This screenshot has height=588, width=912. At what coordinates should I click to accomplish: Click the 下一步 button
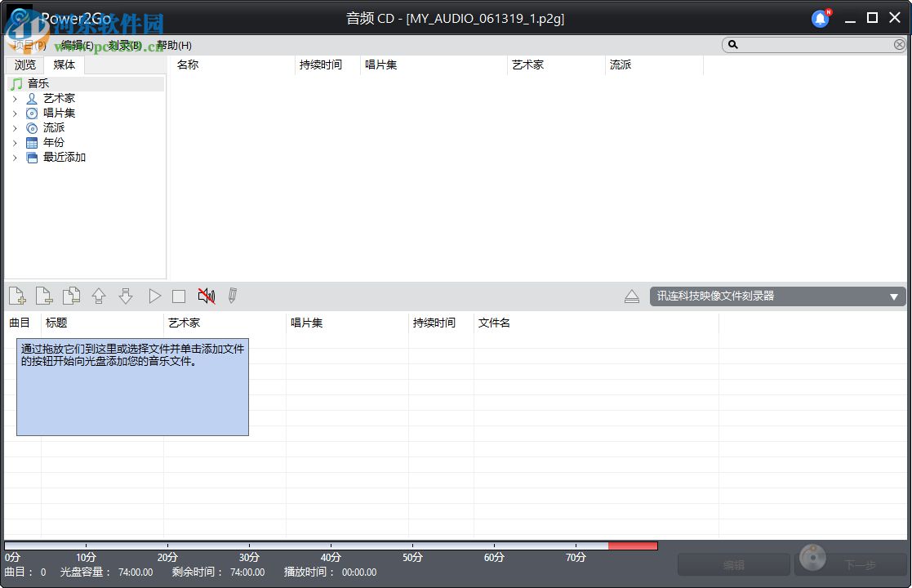coord(857,563)
